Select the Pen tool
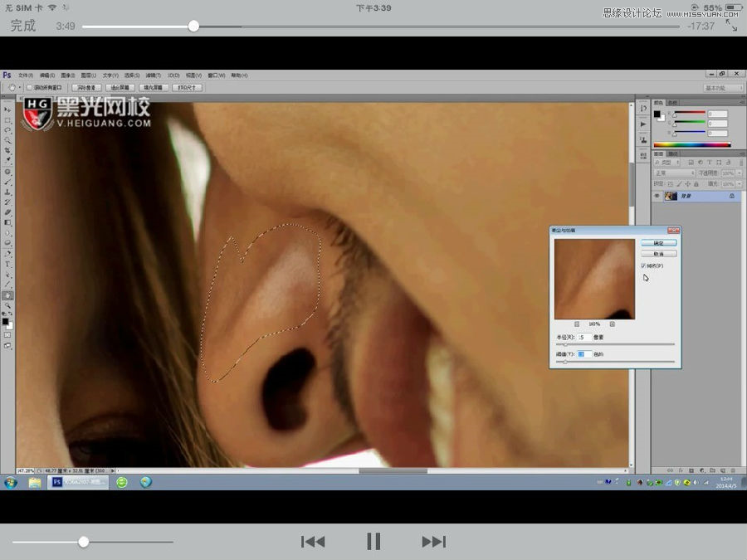Viewport: 747px width, 560px height. 7,254
